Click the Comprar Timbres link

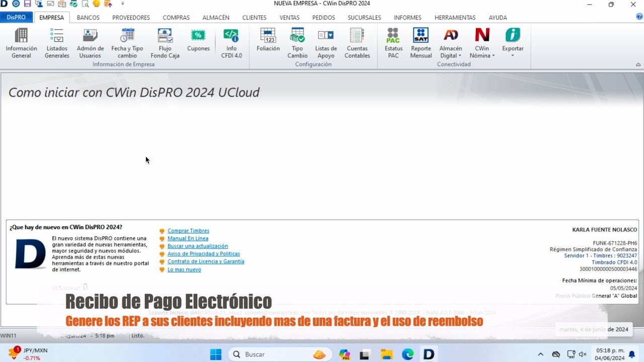[188, 231]
